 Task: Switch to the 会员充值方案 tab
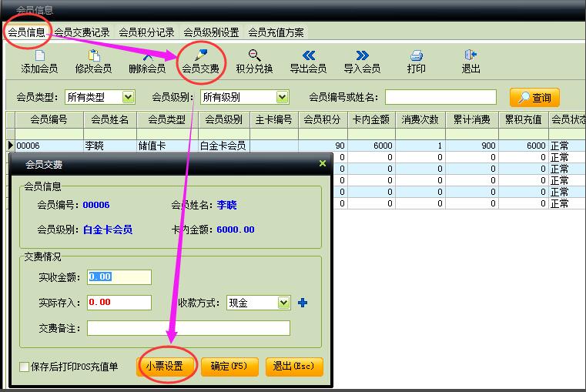[276, 32]
